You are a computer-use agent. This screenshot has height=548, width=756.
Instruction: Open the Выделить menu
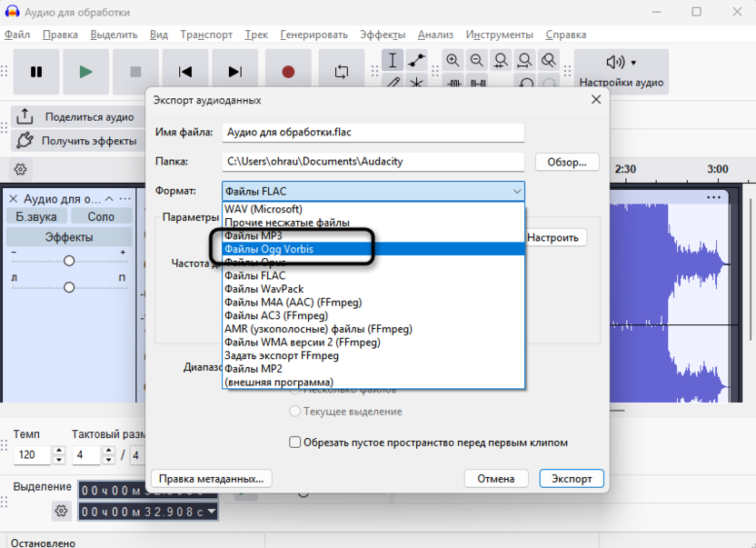tap(114, 35)
